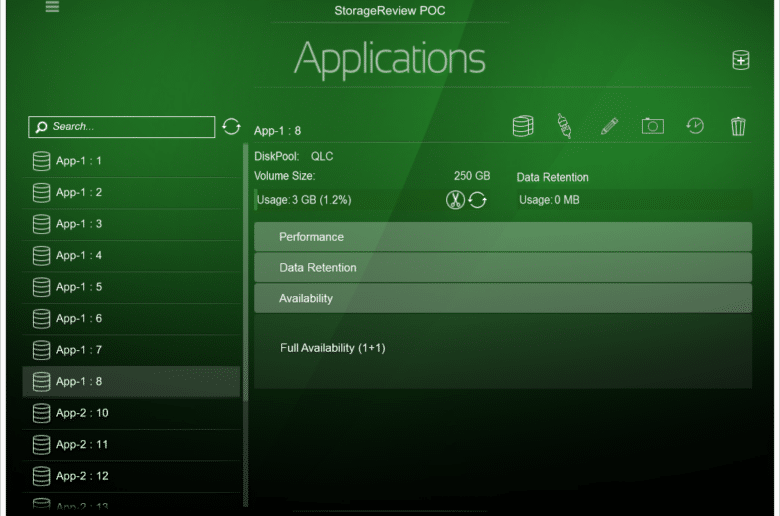780x516 pixels.
Task: Click into the Search field
Action: [x=122, y=127]
